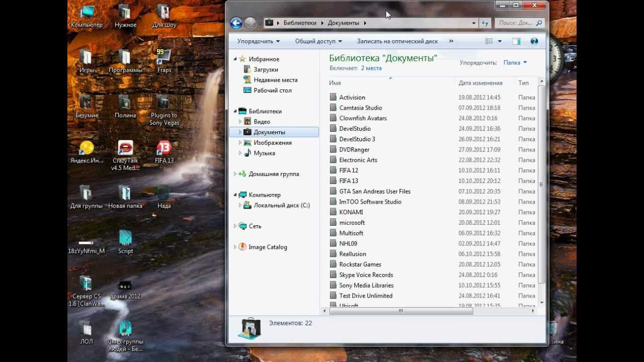644x362 pixels.
Task: Open the Папка arrange-by dropdown
Action: [515, 62]
